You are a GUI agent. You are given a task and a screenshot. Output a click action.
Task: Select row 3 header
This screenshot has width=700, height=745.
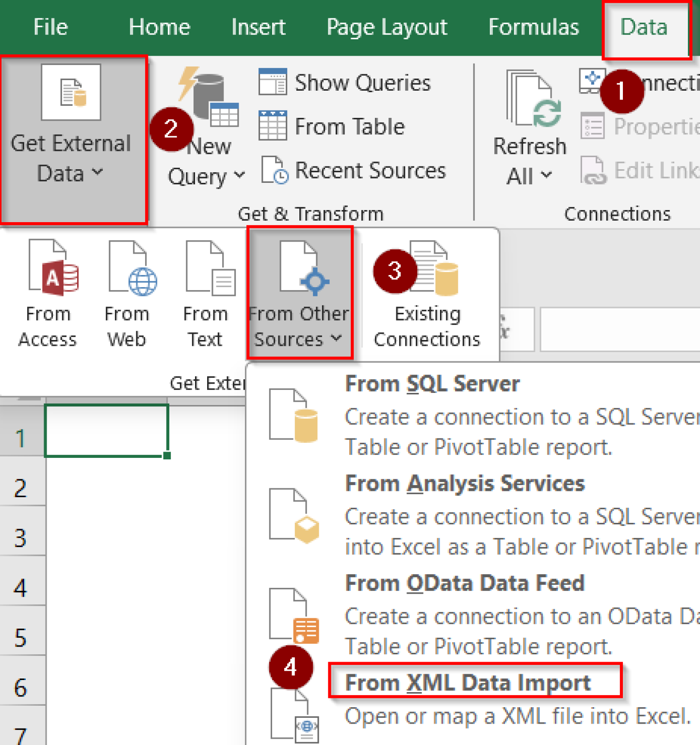[x=20, y=538]
